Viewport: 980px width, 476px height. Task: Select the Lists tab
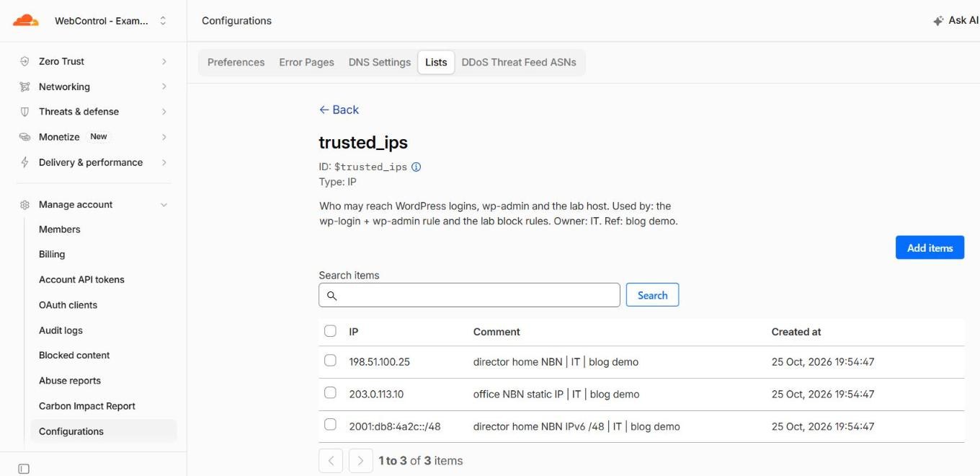click(436, 62)
